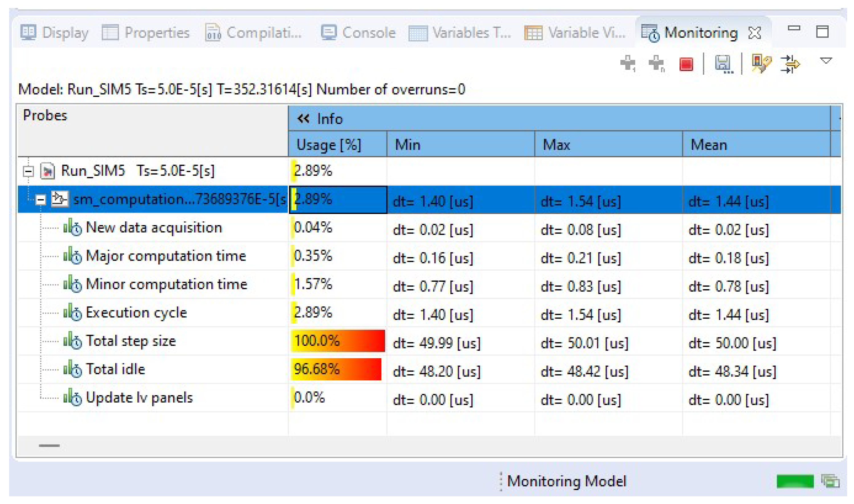Click the arrows sync columns toolbar icon
Screen dimensions: 854x504
click(x=790, y=64)
